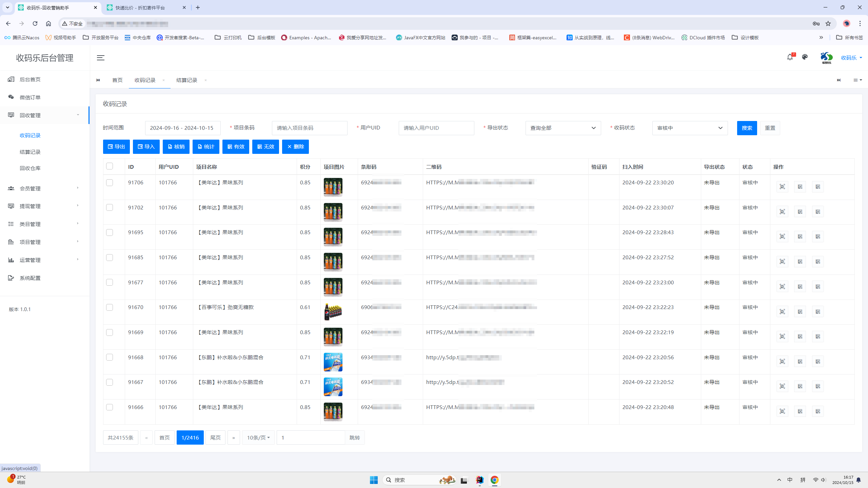Click the notification bell icon

pyautogui.click(x=790, y=57)
